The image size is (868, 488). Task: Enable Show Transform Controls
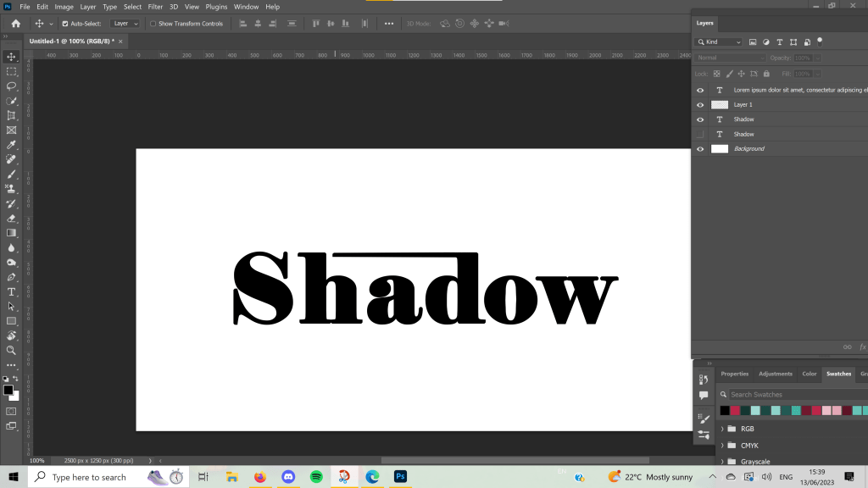point(153,24)
